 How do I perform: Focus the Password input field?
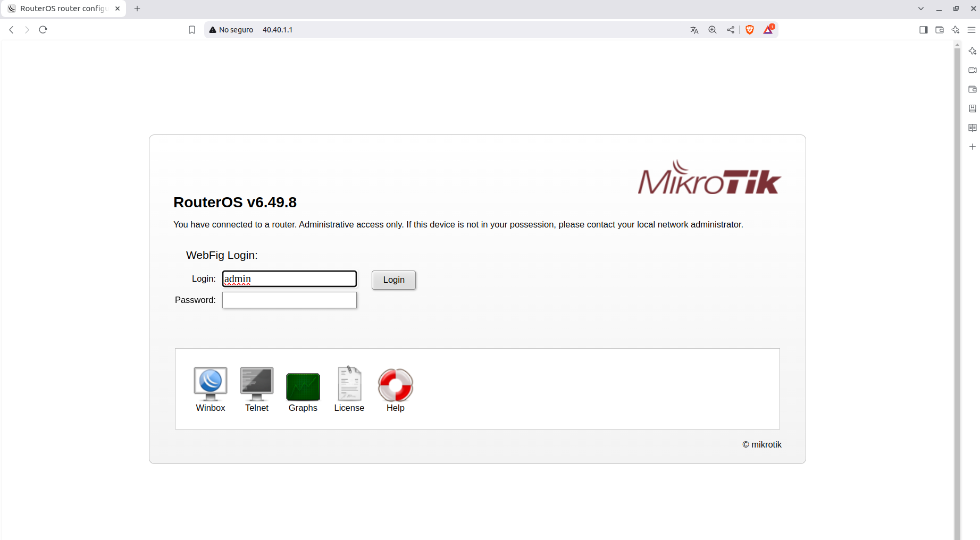(289, 300)
